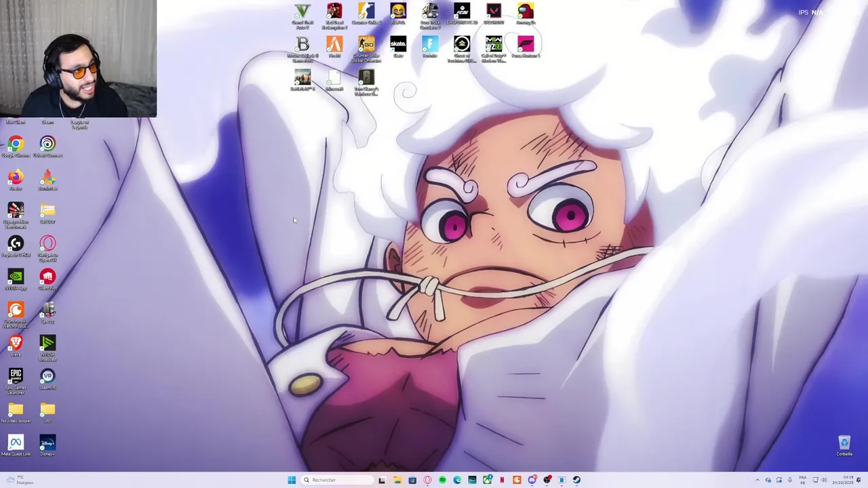Open Euro Truck Simulator 2 shortcut
The height and width of the screenshot is (488, 868).
click(430, 16)
